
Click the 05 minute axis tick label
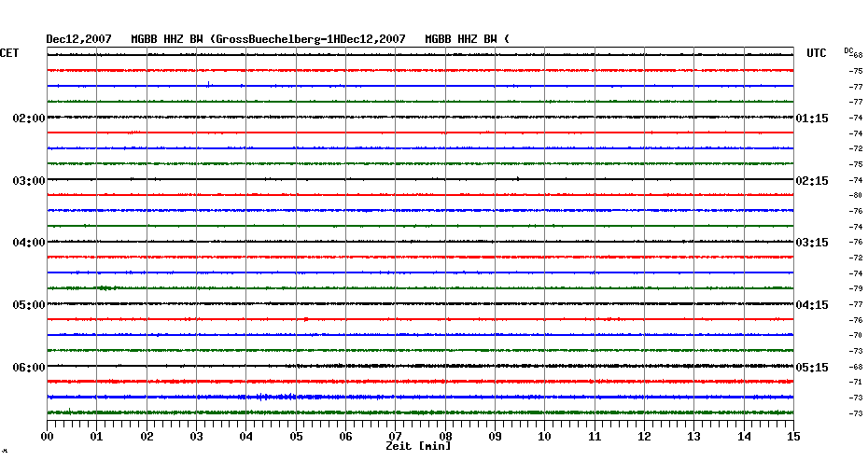296,437
